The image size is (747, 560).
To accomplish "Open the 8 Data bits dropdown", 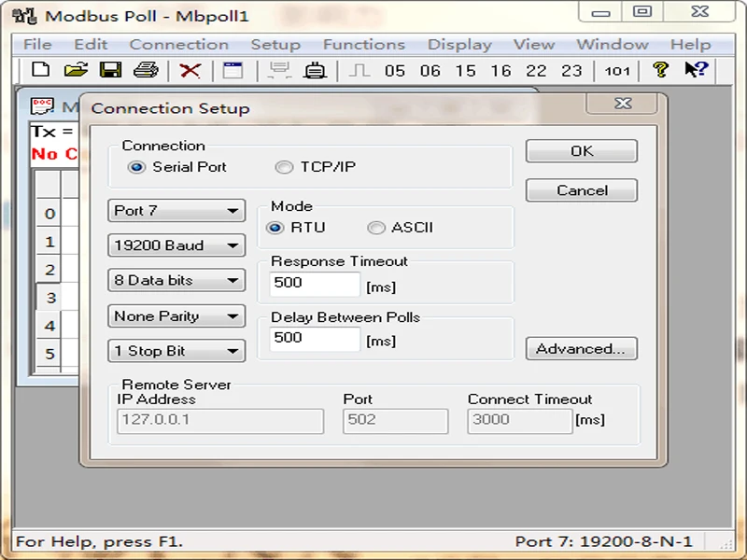I will click(x=176, y=280).
